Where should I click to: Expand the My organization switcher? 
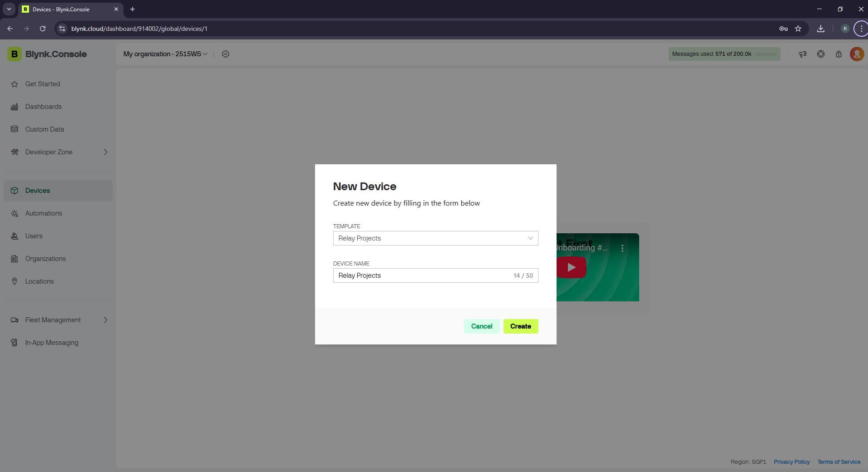(165, 54)
